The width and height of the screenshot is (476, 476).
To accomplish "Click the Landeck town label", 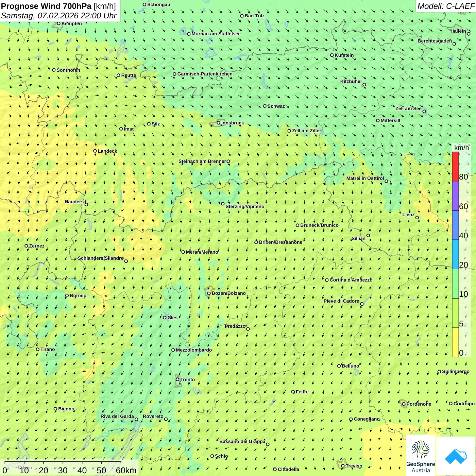I will pyautogui.click(x=107, y=151).
